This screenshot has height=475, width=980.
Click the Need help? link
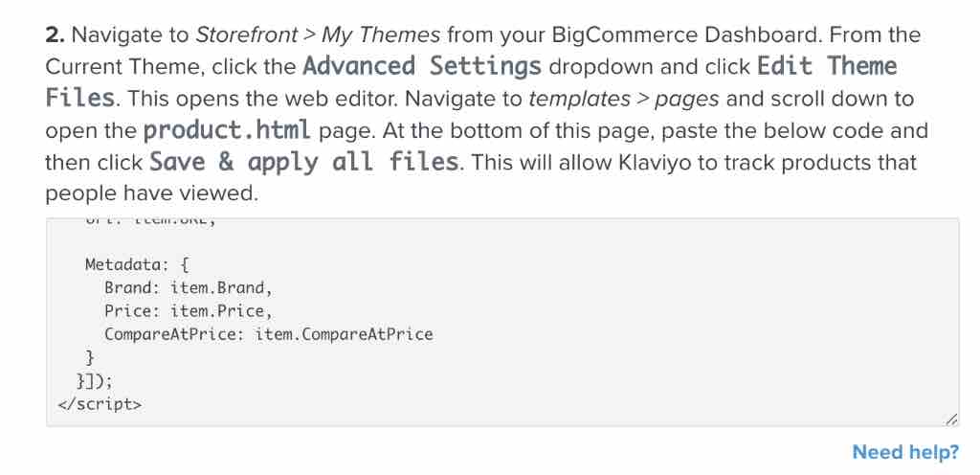pos(904,452)
